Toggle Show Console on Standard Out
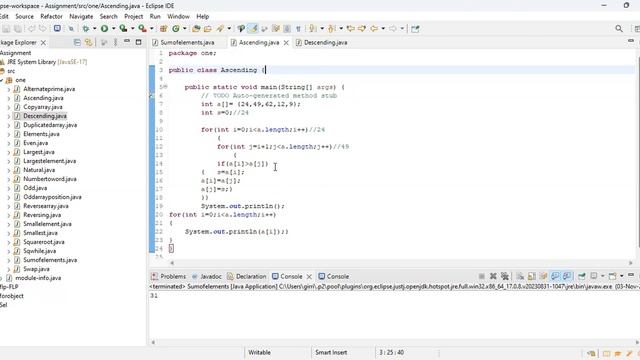This screenshot has height=360, width=640. click(x=555, y=276)
